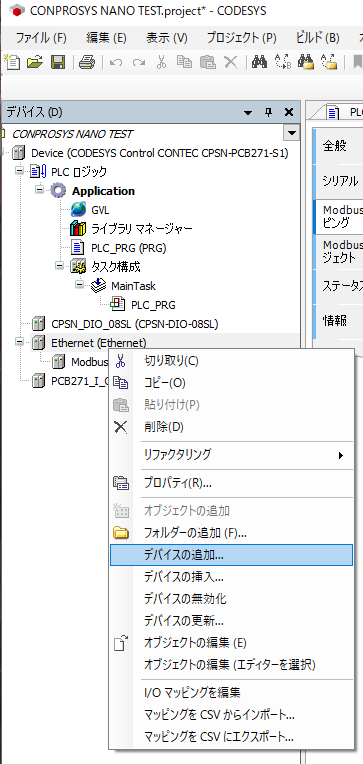The image size is (363, 764).
Task: Choose 削除(D) in context menu
Action: [x=231, y=427]
